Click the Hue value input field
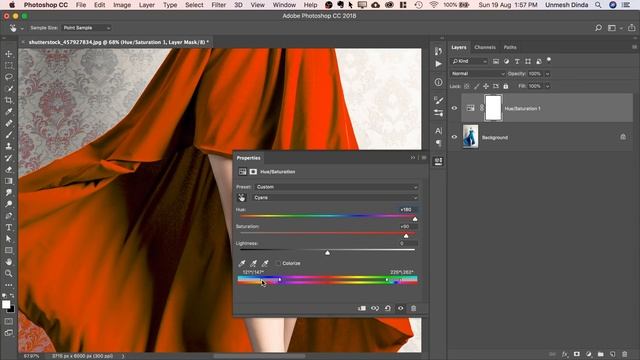This screenshot has height=360, width=640. tap(407, 210)
